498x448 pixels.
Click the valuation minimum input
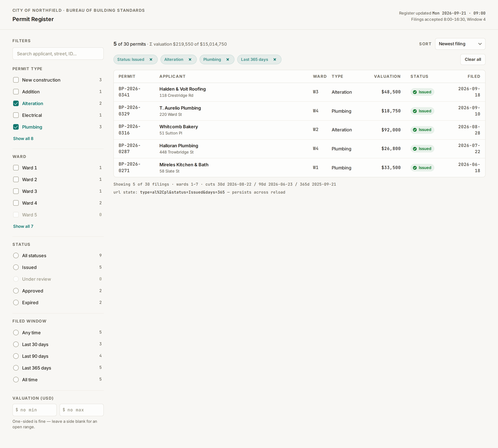(x=34, y=410)
